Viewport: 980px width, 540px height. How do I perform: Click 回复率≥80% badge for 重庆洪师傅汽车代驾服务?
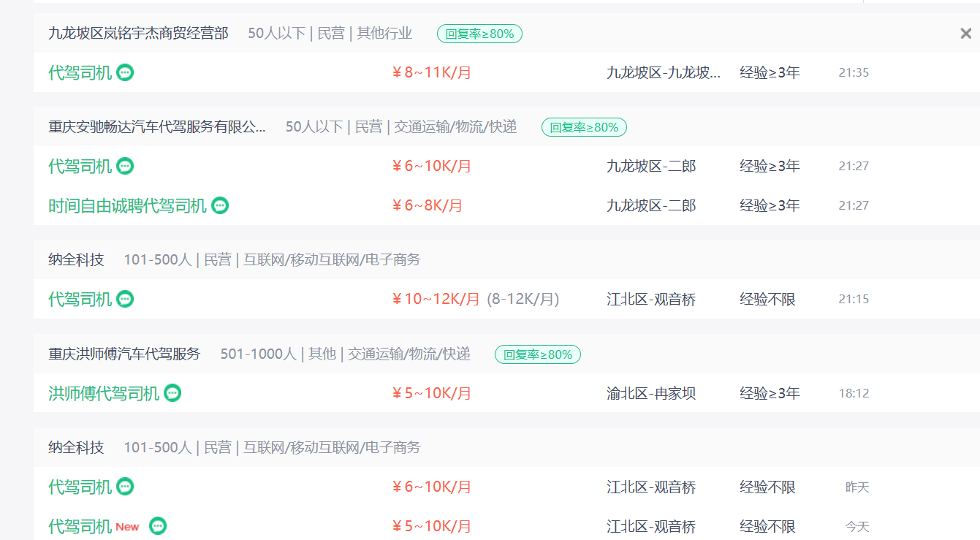pyautogui.click(x=537, y=354)
